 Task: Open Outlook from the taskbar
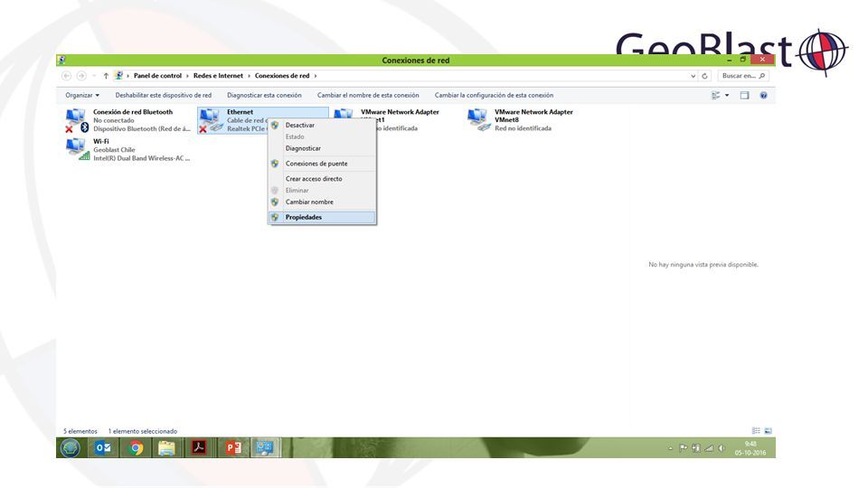tap(103, 447)
